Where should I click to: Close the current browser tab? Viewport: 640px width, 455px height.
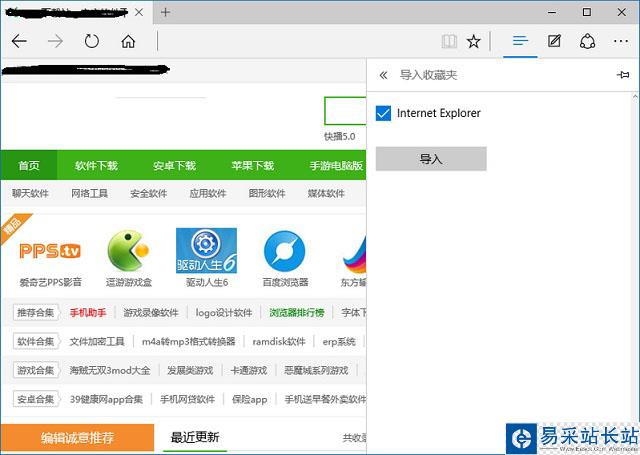coord(139,12)
